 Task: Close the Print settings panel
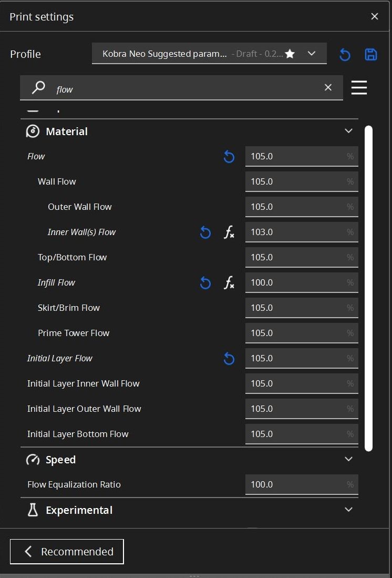(375, 17)
